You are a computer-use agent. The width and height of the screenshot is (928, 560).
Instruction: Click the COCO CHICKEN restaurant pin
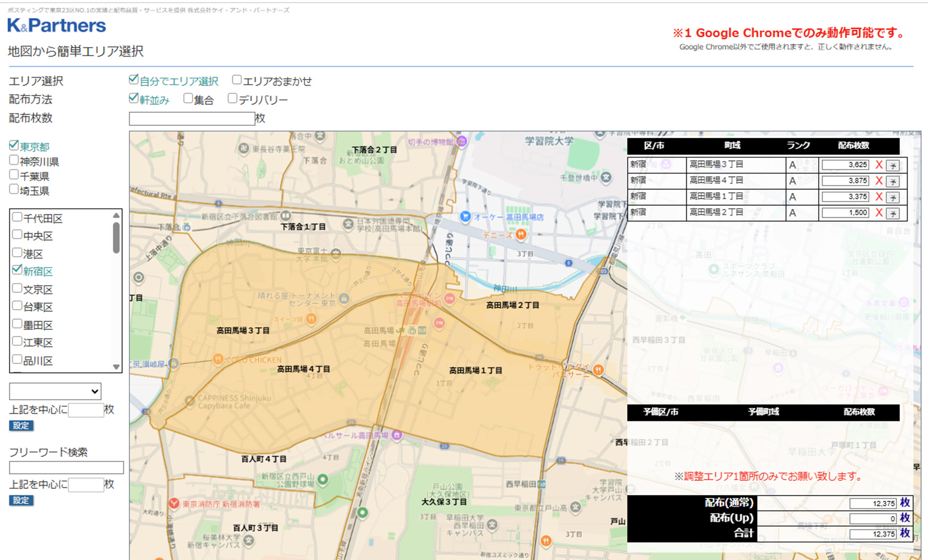[217, 359]
